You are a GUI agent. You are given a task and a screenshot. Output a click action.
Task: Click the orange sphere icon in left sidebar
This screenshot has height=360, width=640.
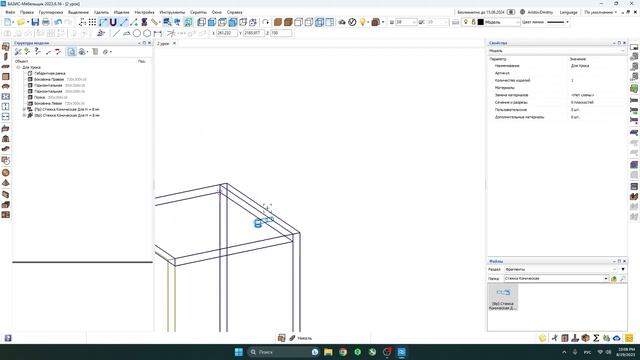point(6,173)
